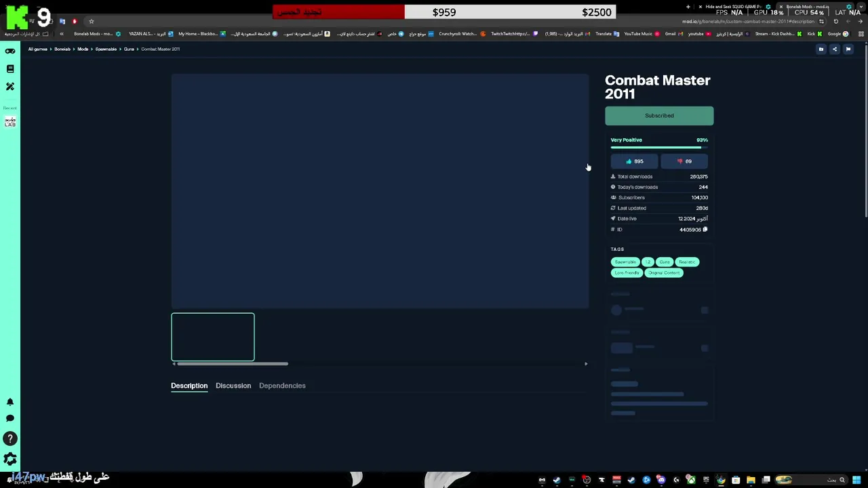The width and height of the screenshot is (868, 488).
Task: Open the Stream - Kick Dashboard bookmark
Action: point(778,34)
